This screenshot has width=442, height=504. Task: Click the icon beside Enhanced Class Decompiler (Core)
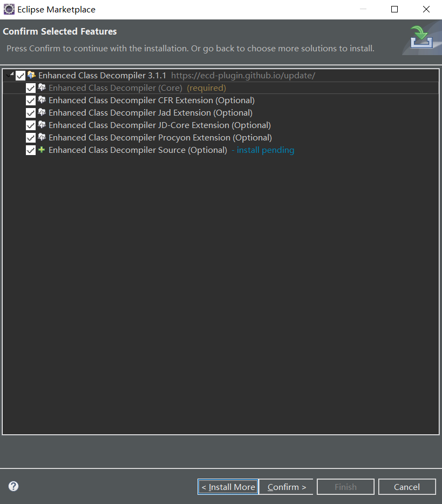(42, 88)
